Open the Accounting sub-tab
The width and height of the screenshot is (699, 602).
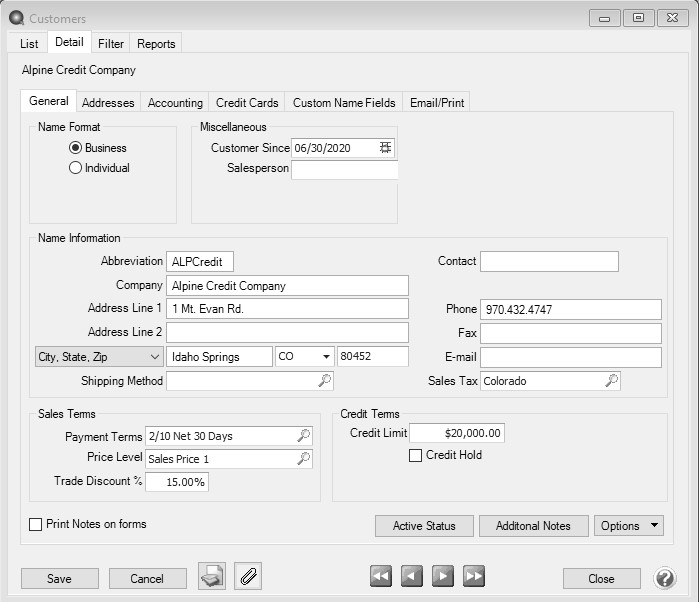coord(175,103)
